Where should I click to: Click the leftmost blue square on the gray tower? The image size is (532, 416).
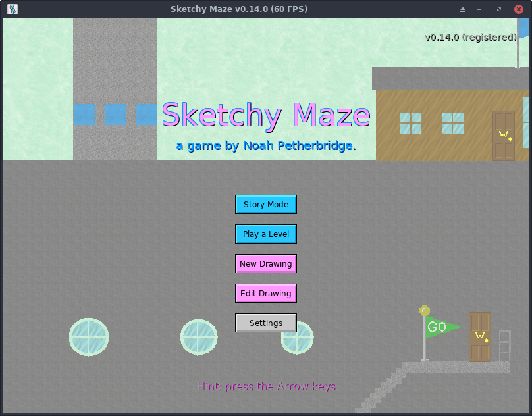click(x=84, y=114)
